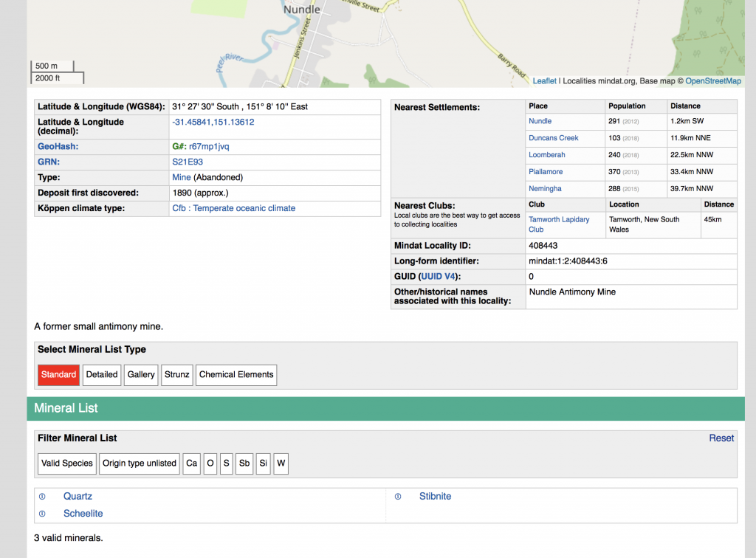Switch to Detailed mineral list
Viewport: 756px width, 558px height.
(x=102, y=375)
